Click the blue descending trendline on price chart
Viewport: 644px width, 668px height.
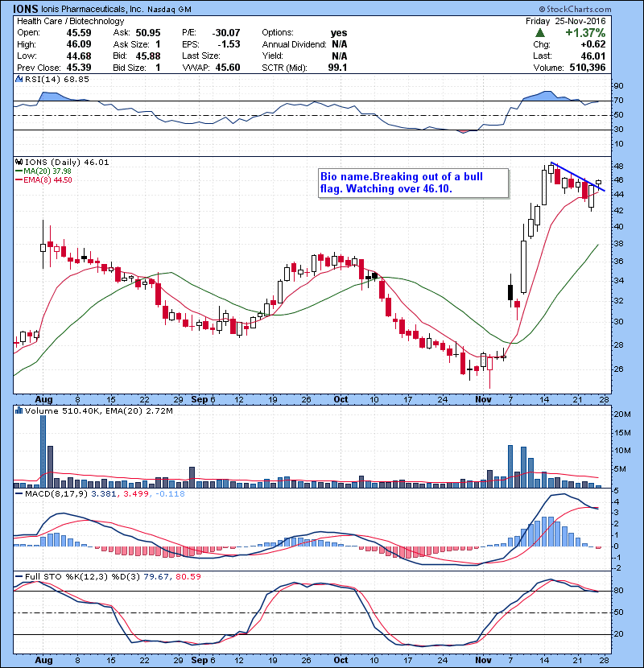(577, 176)
